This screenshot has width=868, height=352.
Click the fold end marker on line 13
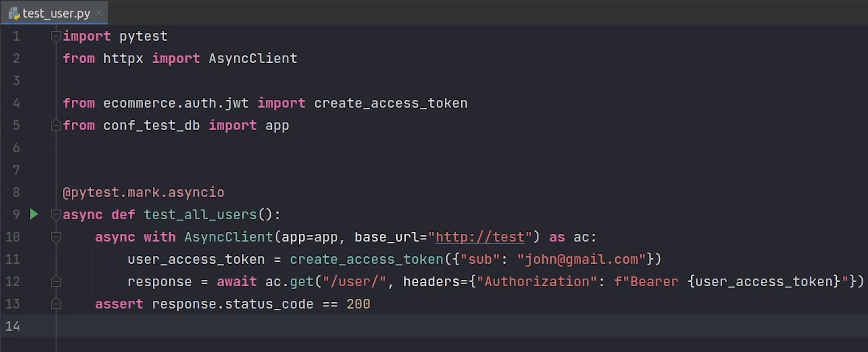[x=56, y=304]
